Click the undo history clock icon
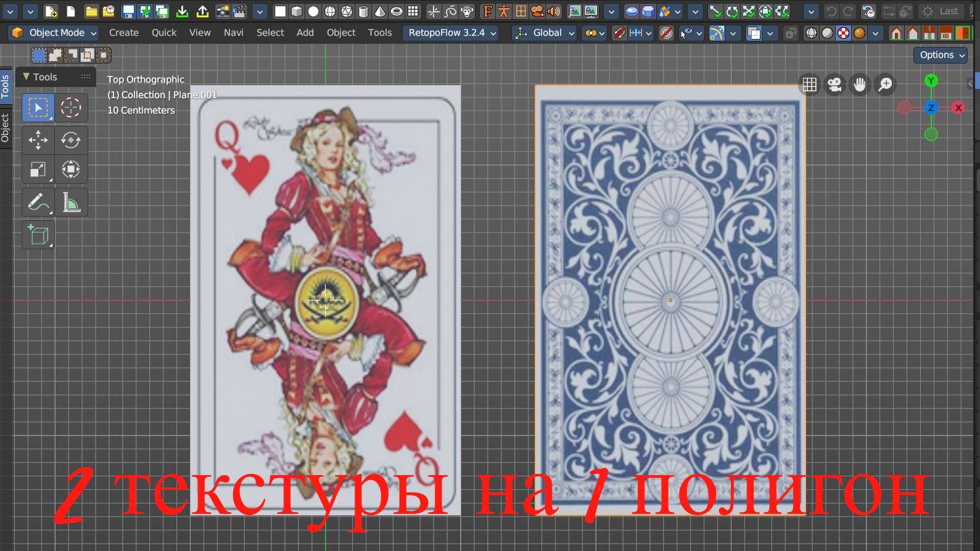 (x=868, y=11)
